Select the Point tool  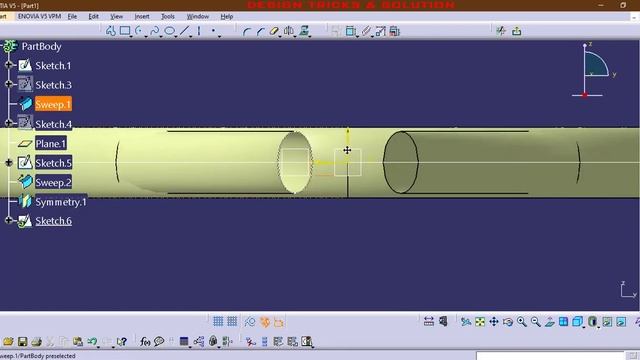(213, 31)
